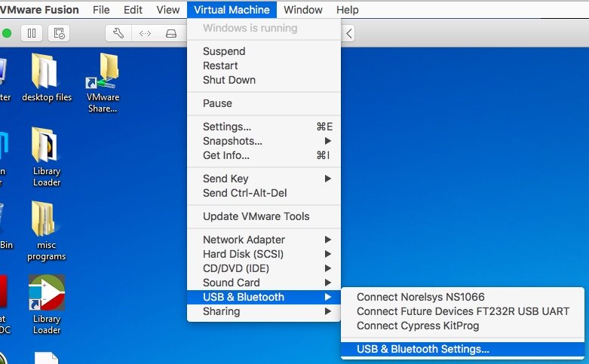589x364 pixels.
Task: Click the Snapshot toolbar icon
Action: (x=59, y=33)
